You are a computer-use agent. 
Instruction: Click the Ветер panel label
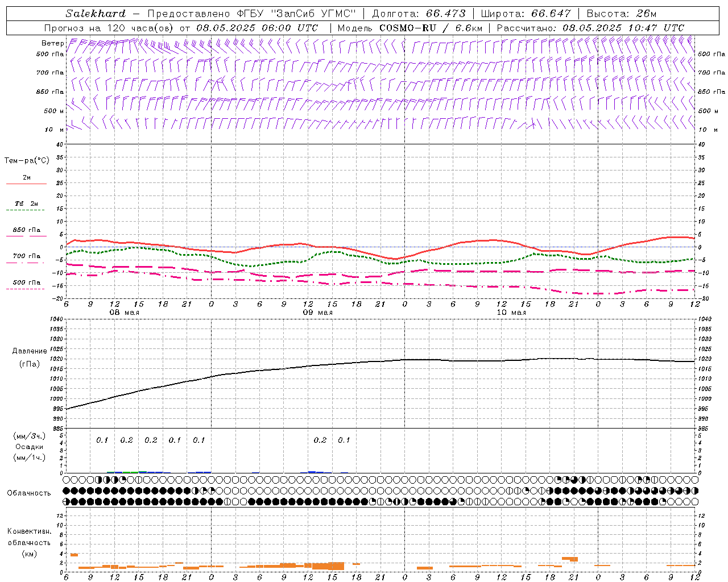click(x=52, y=43)
